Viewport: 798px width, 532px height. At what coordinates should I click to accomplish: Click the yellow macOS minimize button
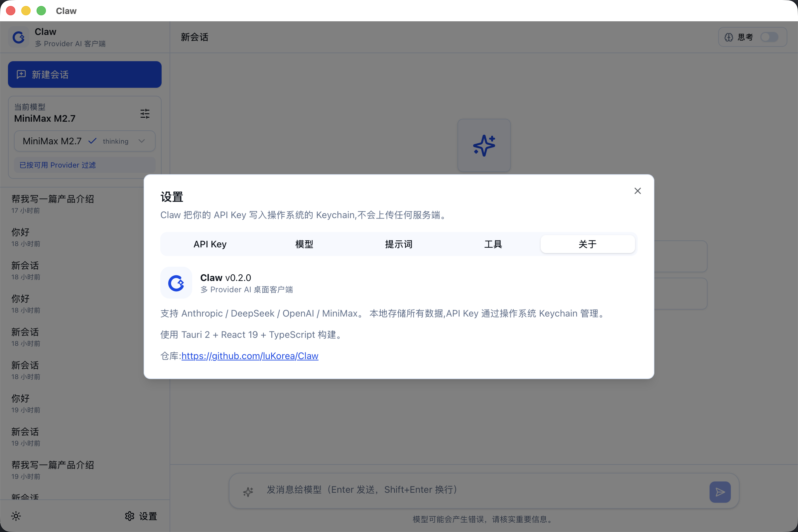coord(26,11)
